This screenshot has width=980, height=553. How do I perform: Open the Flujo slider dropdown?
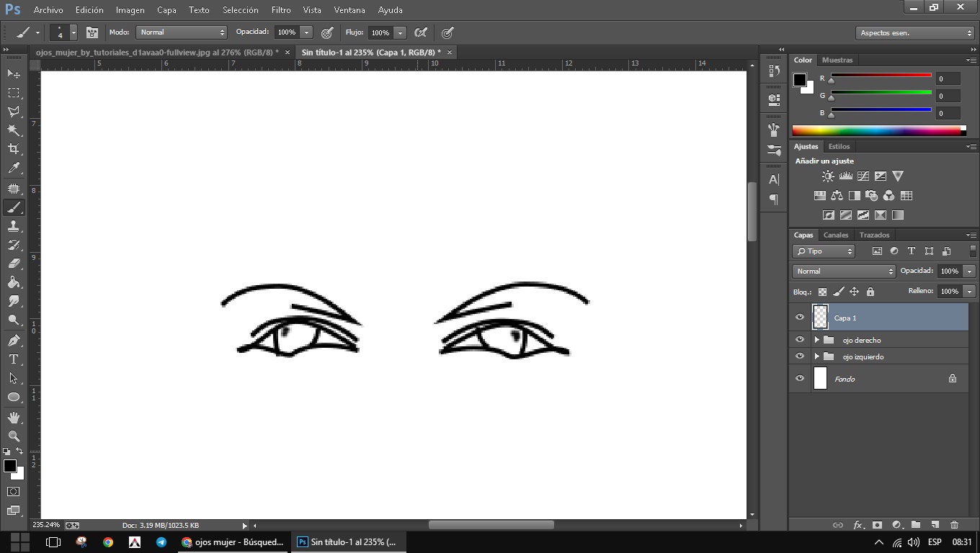tap(401, 32)
